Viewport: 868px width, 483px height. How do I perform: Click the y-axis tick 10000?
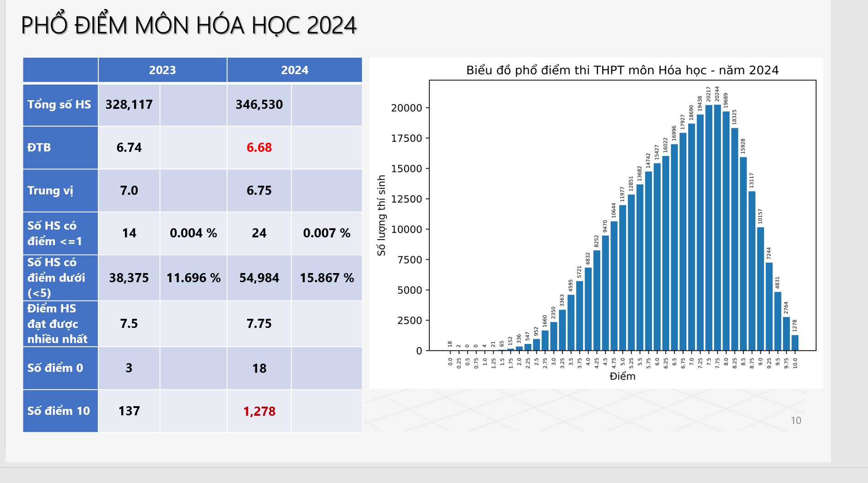point(406,229)
